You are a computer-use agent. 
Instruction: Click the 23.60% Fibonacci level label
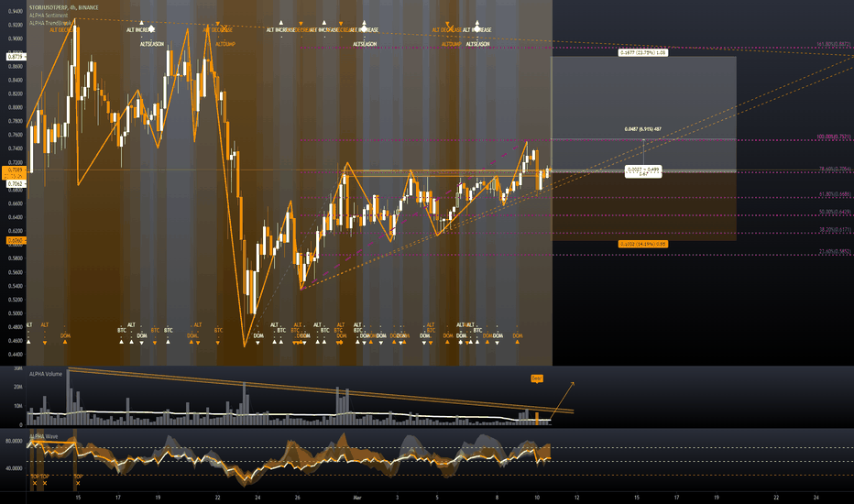(x=835, y=252)
